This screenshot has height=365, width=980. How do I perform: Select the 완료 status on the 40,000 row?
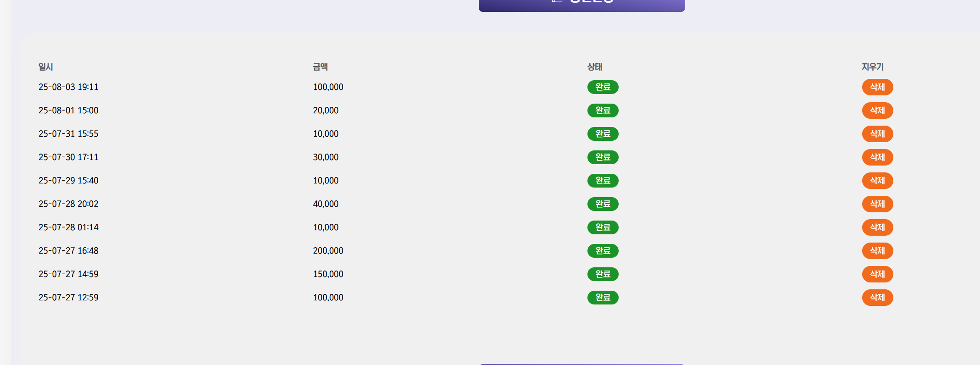[x=603, y=204]
